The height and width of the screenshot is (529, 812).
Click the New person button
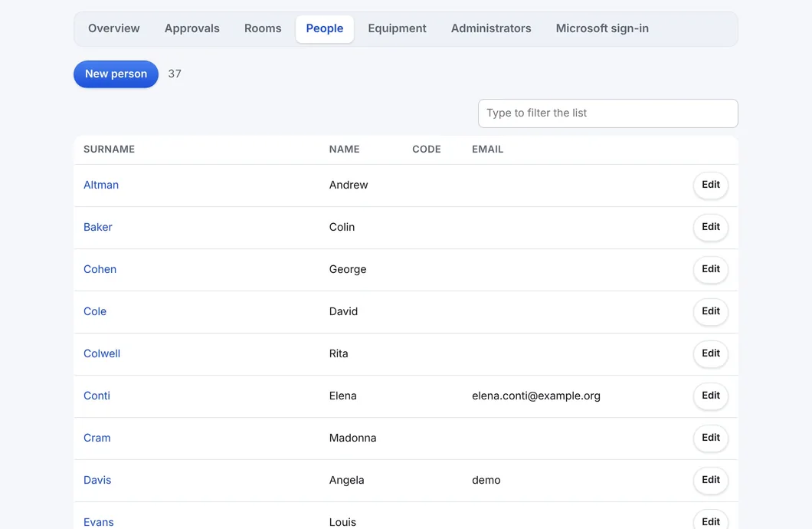coord(116,74)
